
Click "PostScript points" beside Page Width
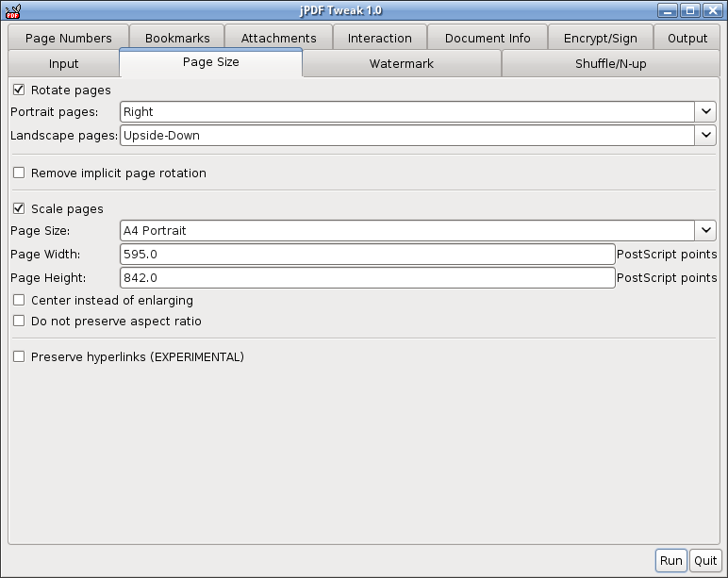point(667,254)
